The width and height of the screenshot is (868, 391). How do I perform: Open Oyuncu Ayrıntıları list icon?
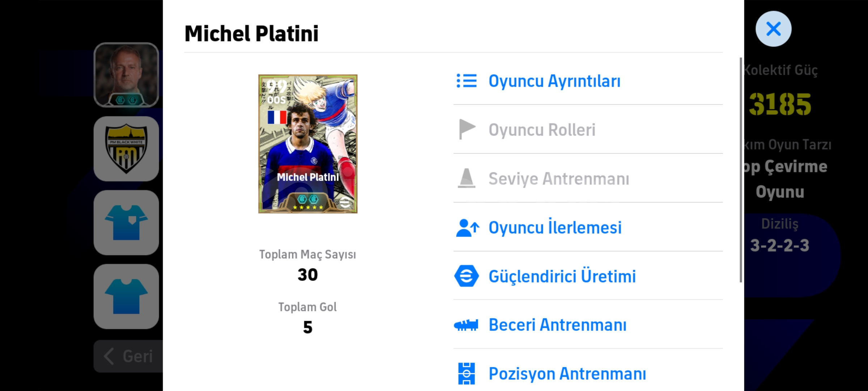[x=467, y=81]
